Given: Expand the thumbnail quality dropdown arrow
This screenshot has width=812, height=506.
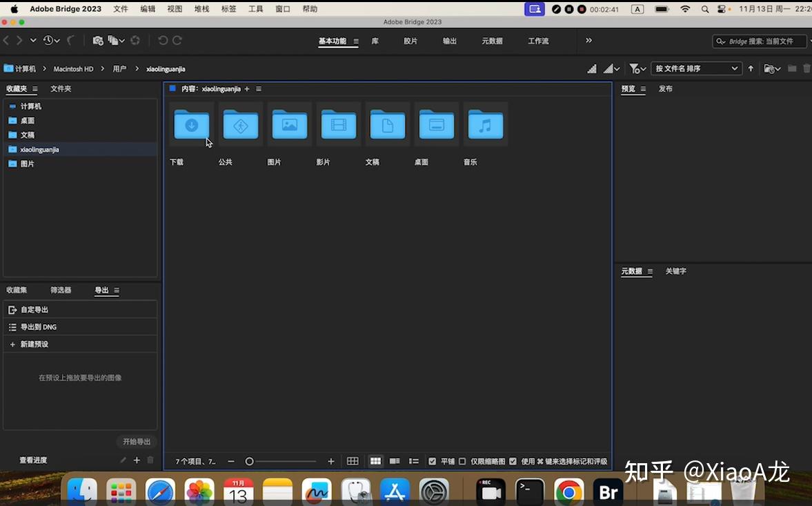Looking at the screenshot, I should [x=617, y=68].
